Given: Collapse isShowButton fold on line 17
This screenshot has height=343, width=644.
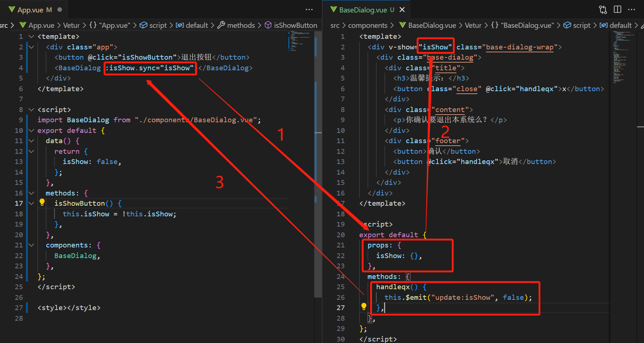Looking at the screenshot, I should (x=31, y=203).
